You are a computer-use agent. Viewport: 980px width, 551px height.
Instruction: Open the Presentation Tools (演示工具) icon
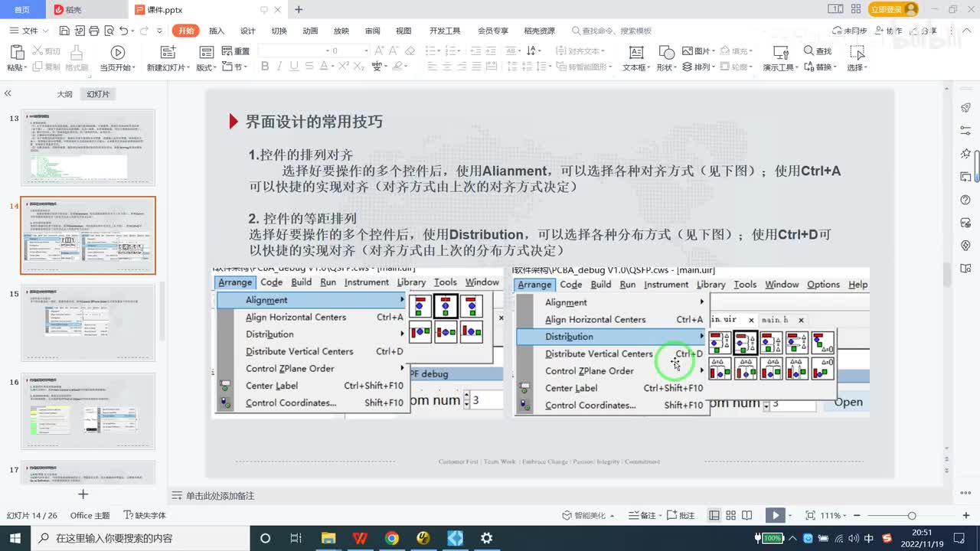[x=781, y=52]
